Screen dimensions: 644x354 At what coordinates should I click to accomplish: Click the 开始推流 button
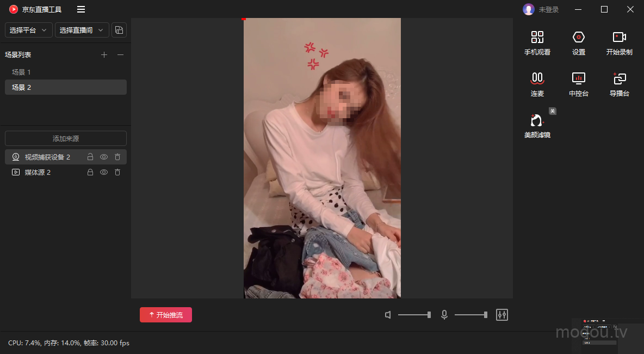click(x=166, y=315)
